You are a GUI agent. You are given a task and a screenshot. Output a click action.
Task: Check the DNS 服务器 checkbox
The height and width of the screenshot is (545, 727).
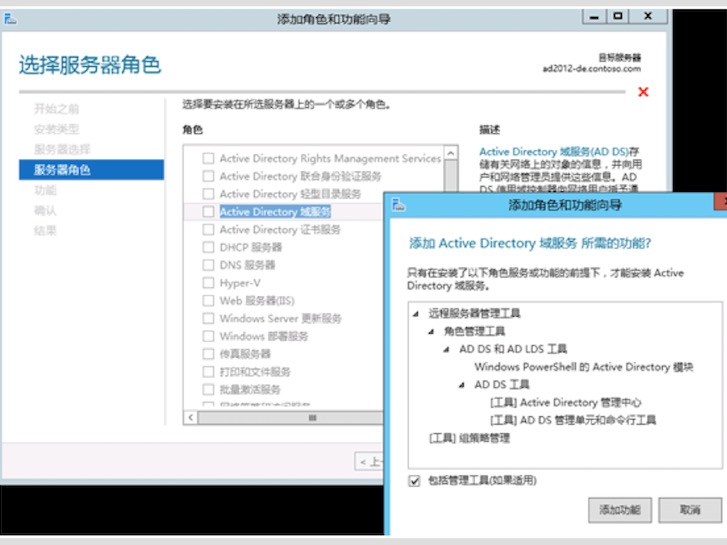[x=208, y=265]
